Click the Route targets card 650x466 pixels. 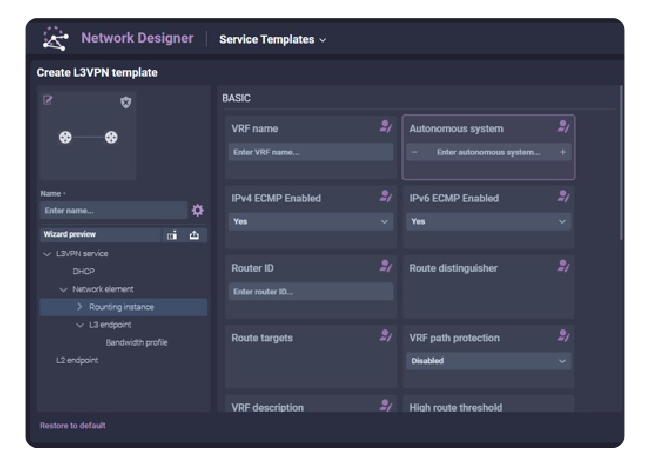click(311, 357)
